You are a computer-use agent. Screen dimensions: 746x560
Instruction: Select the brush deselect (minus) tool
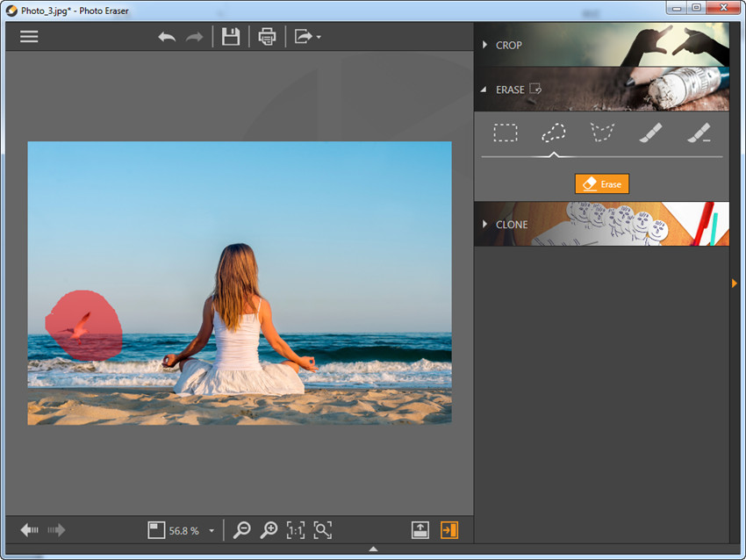[x=699, y=133]
